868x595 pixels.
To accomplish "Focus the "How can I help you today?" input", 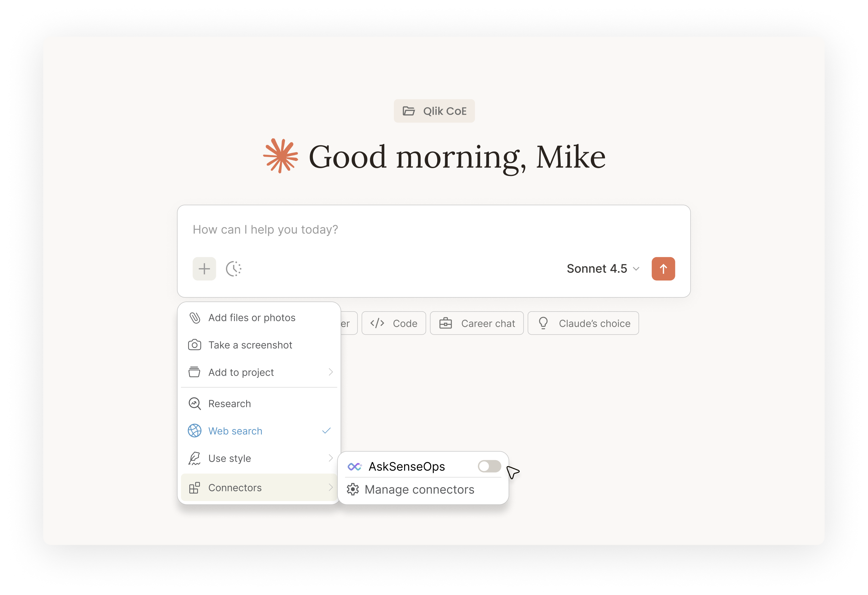I will [x=434, y=229].
